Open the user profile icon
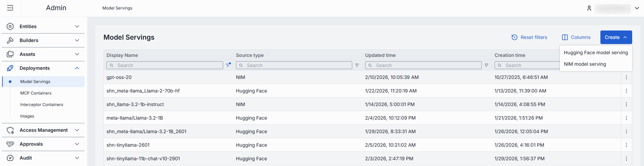644x166 pixels. (x=589, y=8)
